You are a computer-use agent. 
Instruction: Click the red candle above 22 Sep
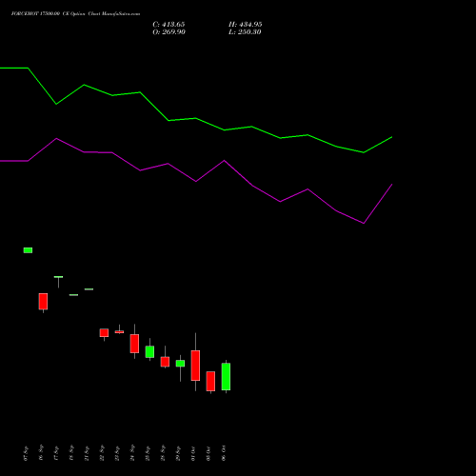104,333
